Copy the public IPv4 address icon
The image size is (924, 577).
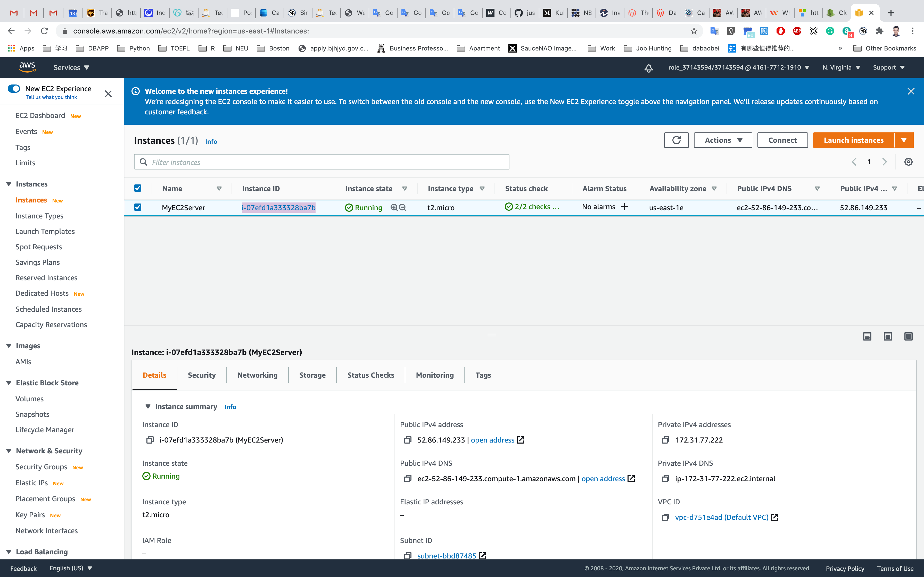pos(407,440)
